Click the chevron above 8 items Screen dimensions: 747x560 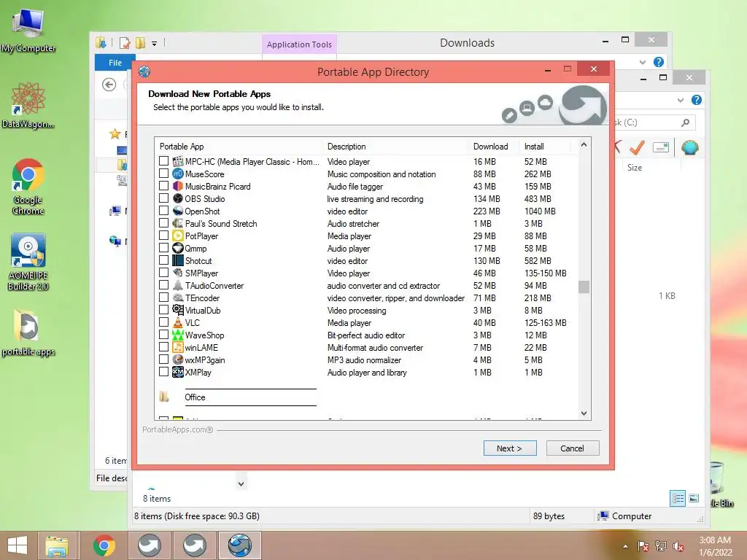click(241, 484)
